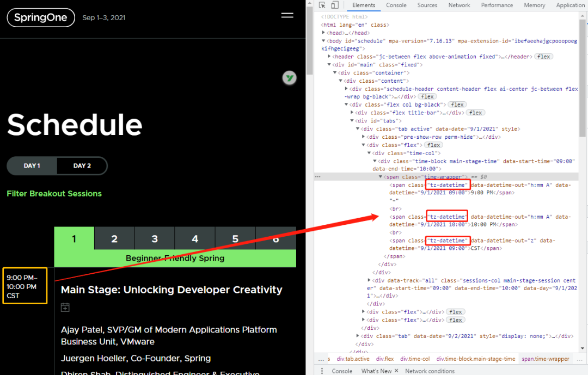Collapse the time-block main-stage-time node
588x375 pixels.
click(375, 161)
